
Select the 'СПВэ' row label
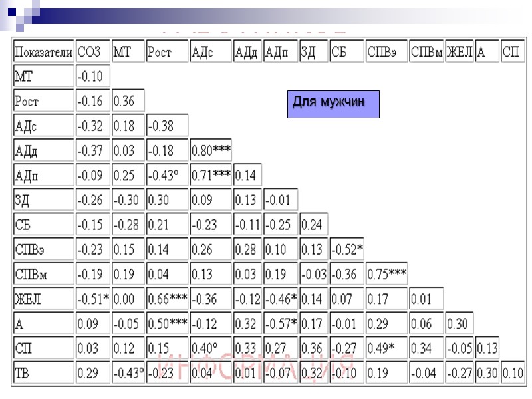[43, 249]
